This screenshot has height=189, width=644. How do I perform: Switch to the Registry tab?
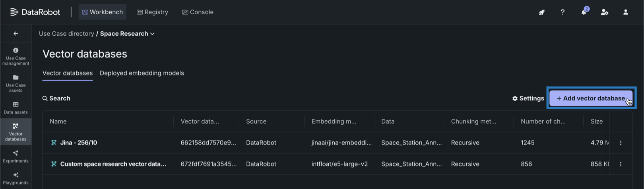click(153, 12)
